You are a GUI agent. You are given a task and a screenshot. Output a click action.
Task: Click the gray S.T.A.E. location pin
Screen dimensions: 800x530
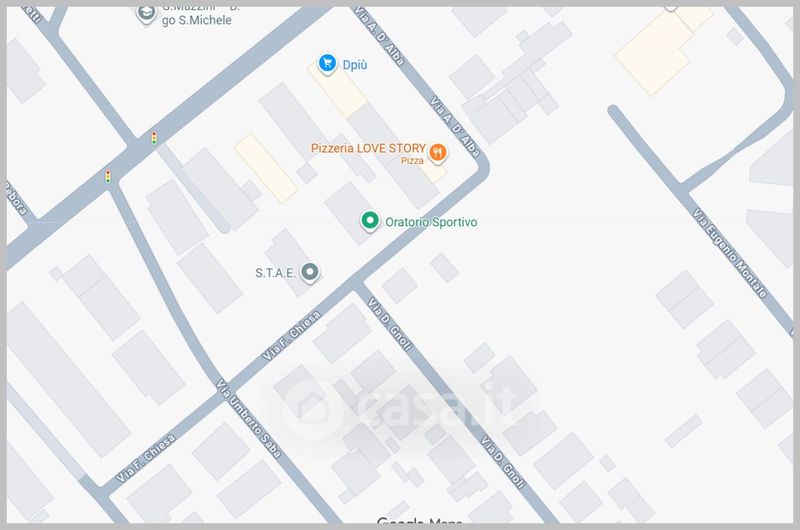310,272
